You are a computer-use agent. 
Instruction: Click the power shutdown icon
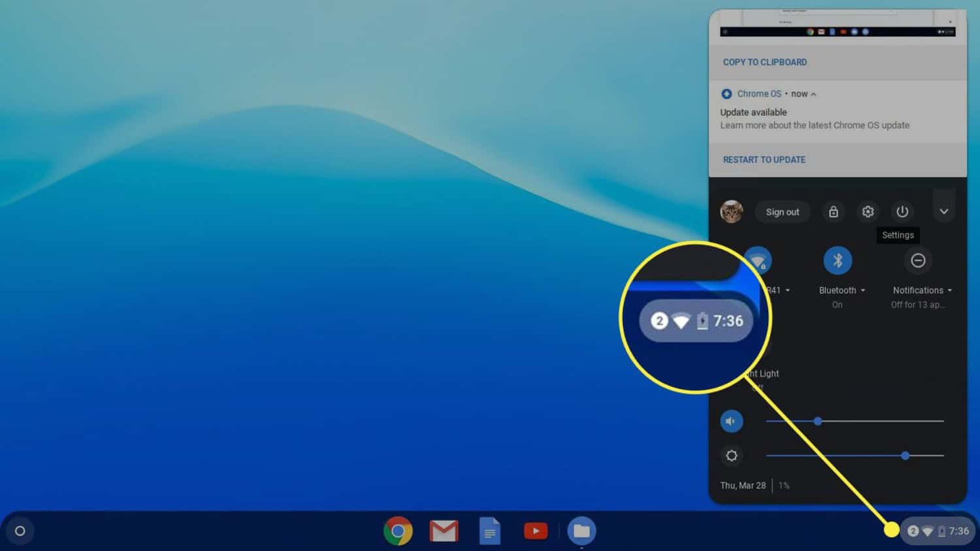[902, 212]
